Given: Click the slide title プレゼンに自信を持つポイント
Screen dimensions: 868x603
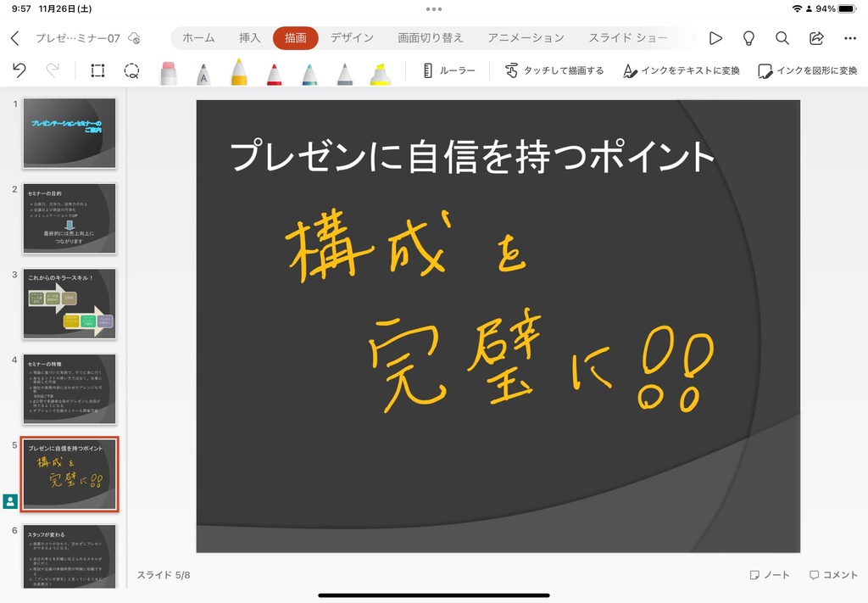Looking at the screenshot, I should pyautogui.click(x=471, y=156).
